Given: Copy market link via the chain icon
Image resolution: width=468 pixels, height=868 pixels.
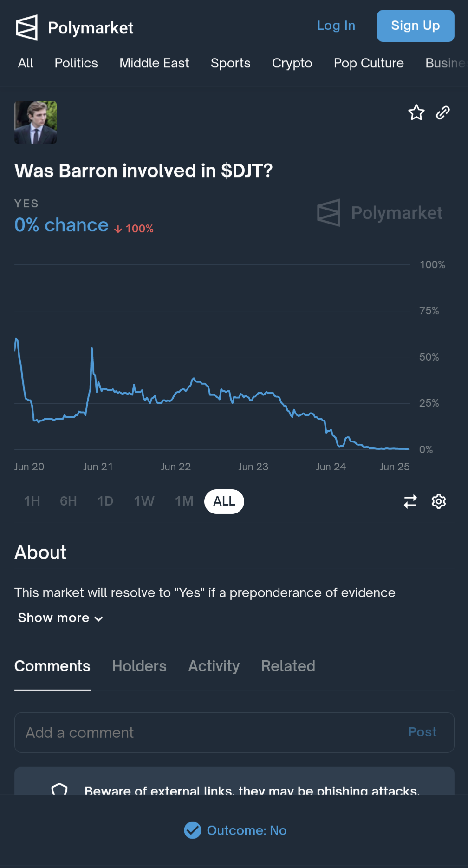Looking at the screenshot, I should pyautogui.click(x=443, y=112).
